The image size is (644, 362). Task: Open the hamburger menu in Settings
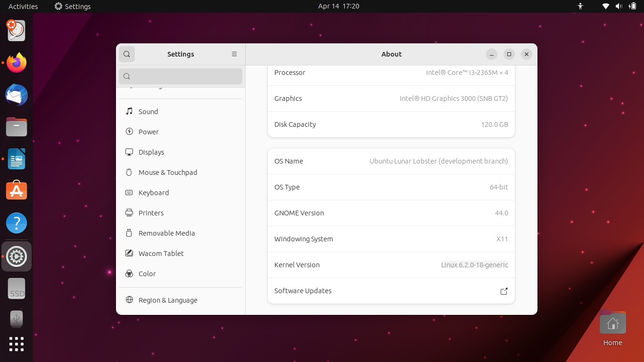pyautogui.click(x=234, y=54)
